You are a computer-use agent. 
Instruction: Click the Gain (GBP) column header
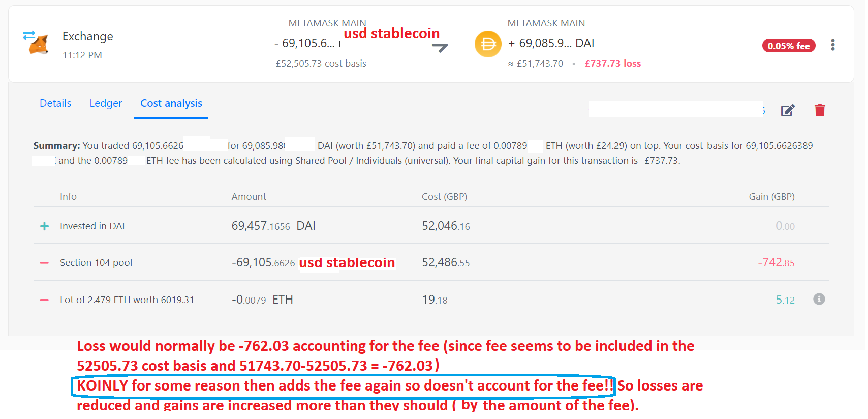(x=771, y=196)
